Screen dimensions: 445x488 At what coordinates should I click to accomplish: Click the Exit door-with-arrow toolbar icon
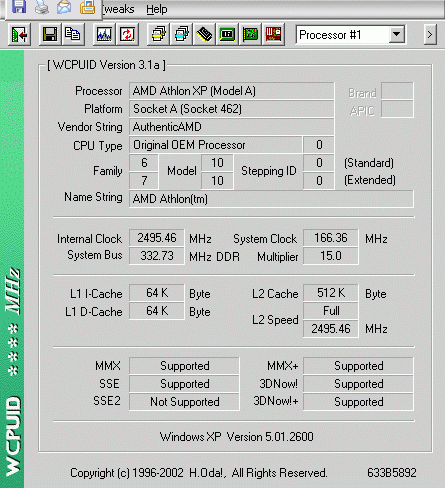(x=19, y=34)
